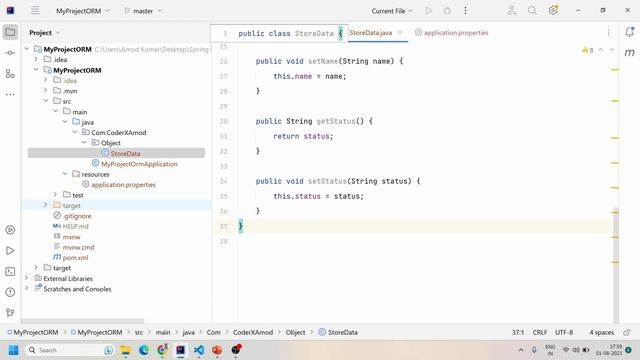Open line:column 37:1 indicator

point(518,332)
